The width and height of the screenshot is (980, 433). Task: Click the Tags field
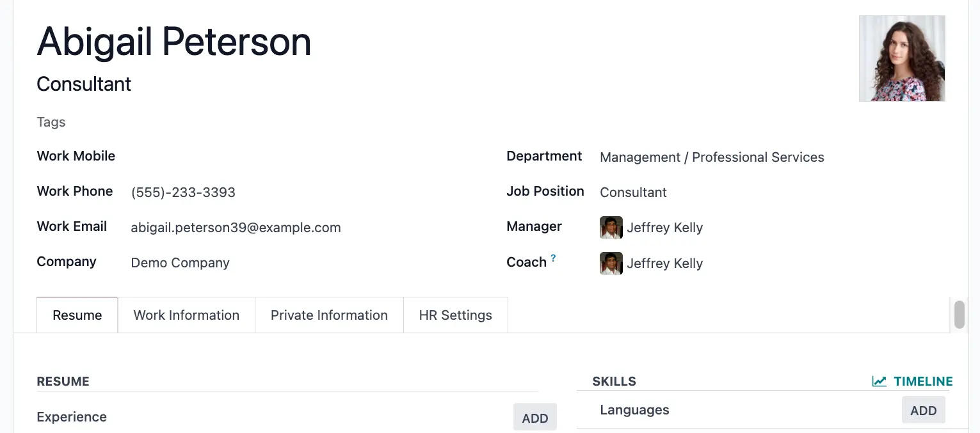256,122
